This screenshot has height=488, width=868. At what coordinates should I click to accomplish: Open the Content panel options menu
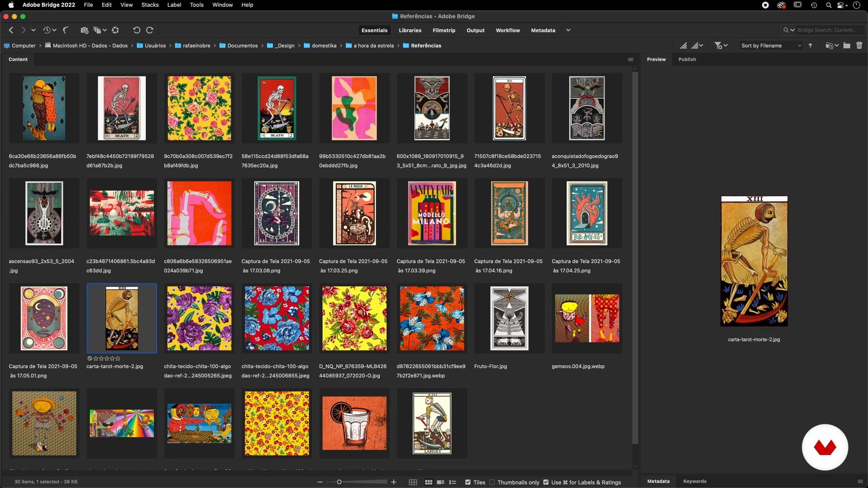[631, 60]
